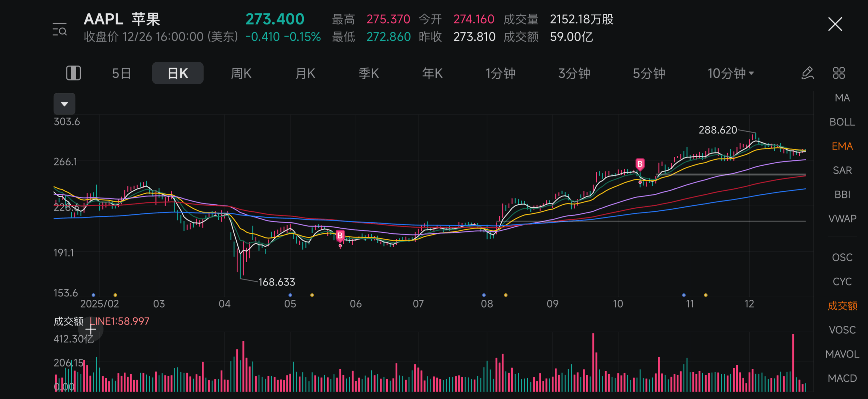Expand the 10分钟 interval dropdown
868x399 pixels.
pyautogui.click(x=730, y=73)
